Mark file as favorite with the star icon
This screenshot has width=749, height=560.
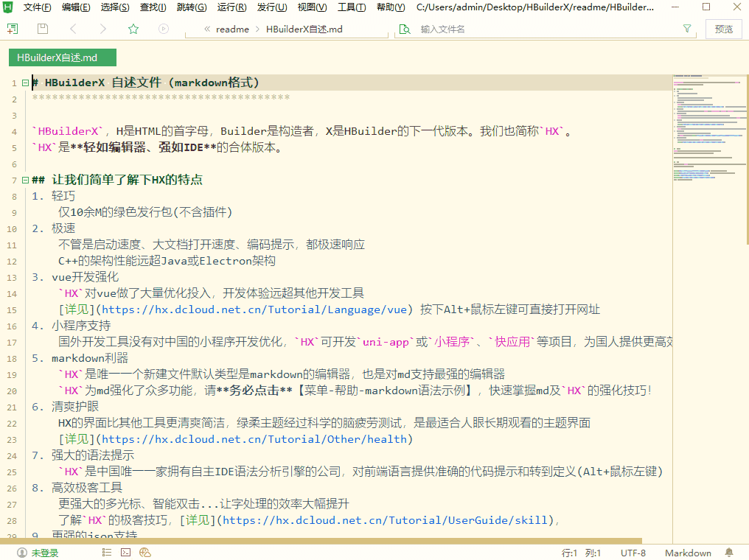click(133, 29)
